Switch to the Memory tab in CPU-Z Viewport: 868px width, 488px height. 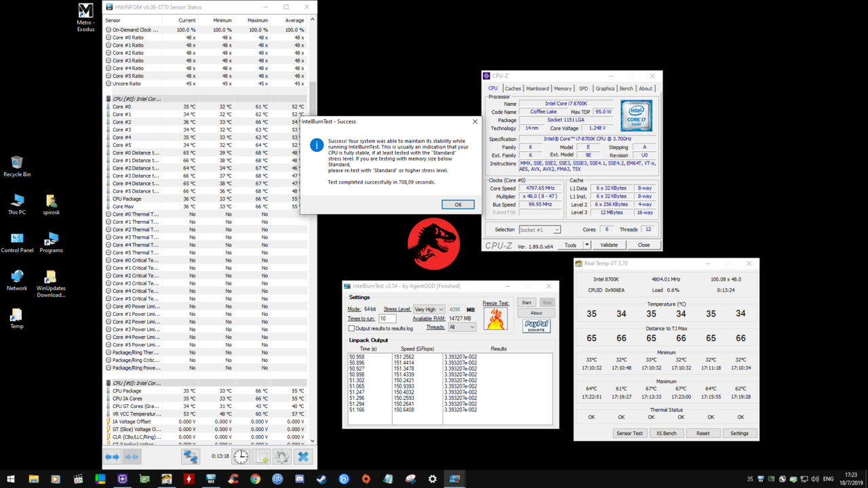(563, 88)
